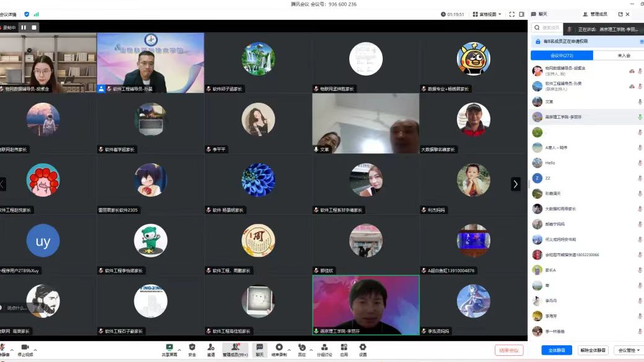Open Breakout Rooms (分组讨论) icon
The height and width of the screenshot is (362, 644).
tap(324, 349)
